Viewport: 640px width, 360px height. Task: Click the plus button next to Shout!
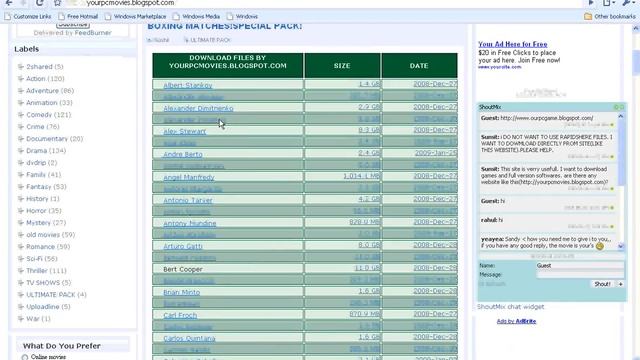pos(620,284)
